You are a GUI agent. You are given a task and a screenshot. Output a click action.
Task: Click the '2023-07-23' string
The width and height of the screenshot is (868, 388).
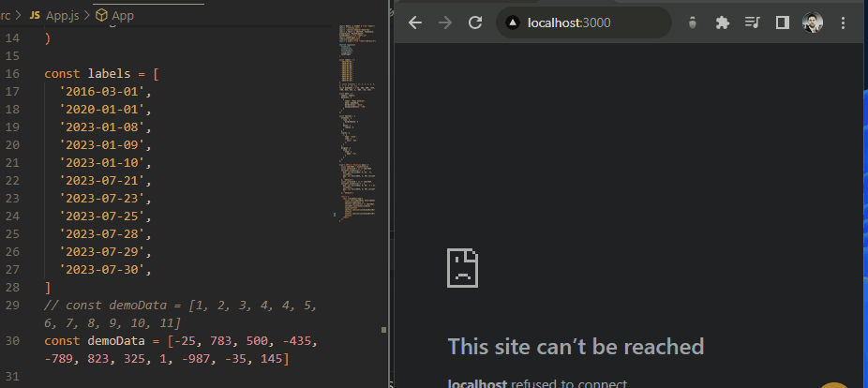pyautogui.click(x=102, y=198)
